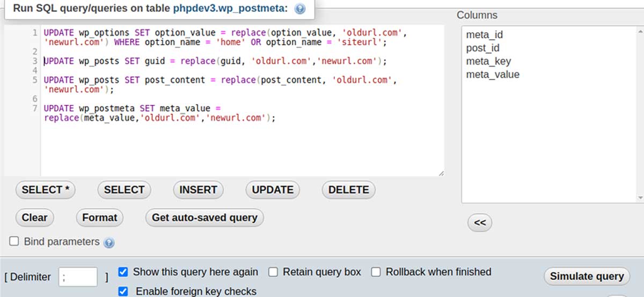644x297 pixels.
Task: Get the auto-saved query
Action: (204, 218)
